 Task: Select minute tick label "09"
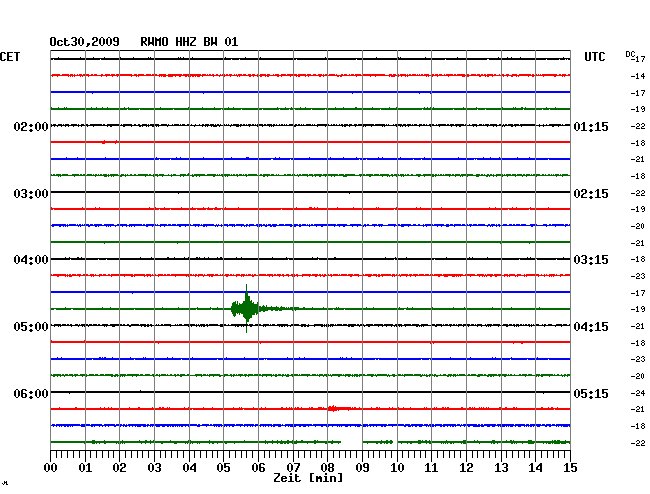362,467
